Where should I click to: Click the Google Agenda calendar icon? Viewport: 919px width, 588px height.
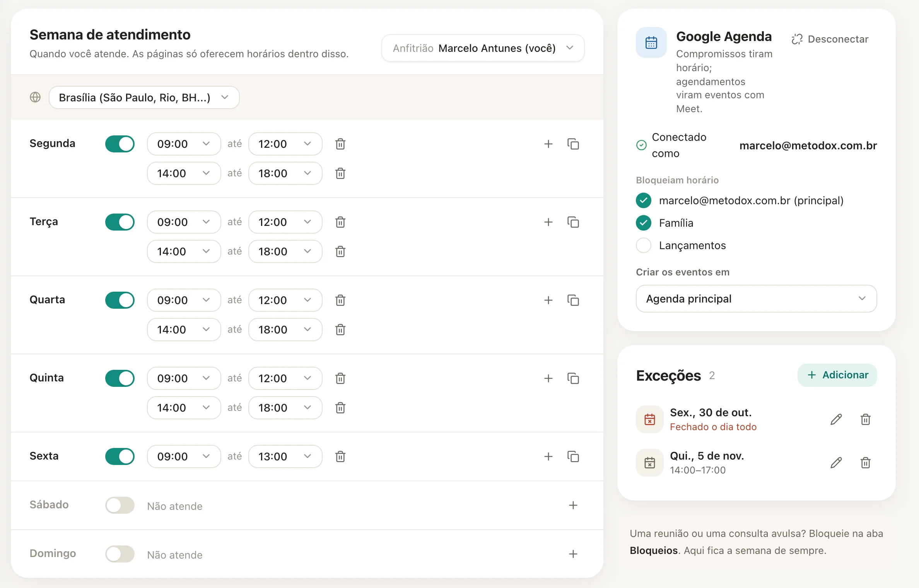pos(651,43)
